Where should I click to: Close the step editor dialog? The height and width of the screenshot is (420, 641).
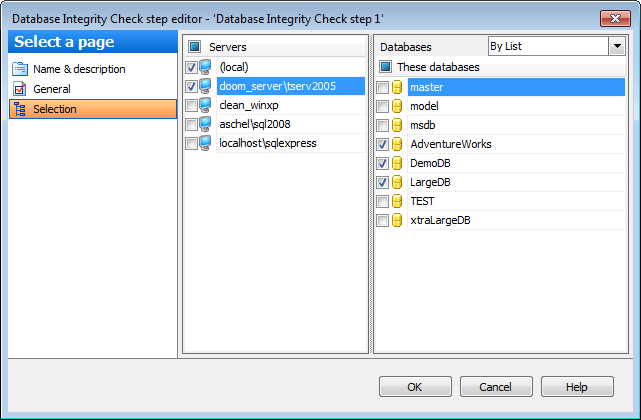tap(615, 18)
